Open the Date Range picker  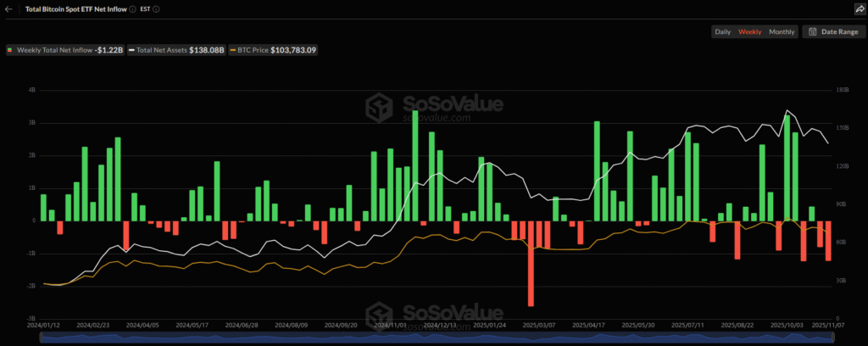833,31
